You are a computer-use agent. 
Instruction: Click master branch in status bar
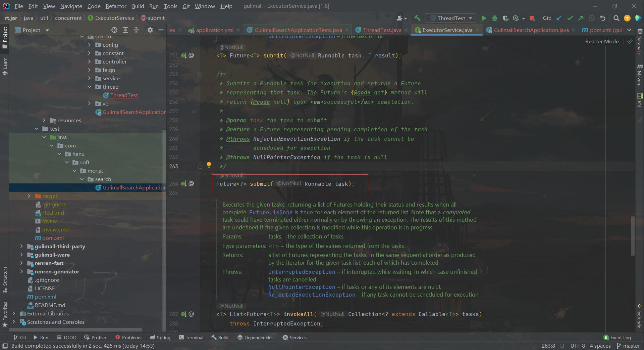coord(628,346)
